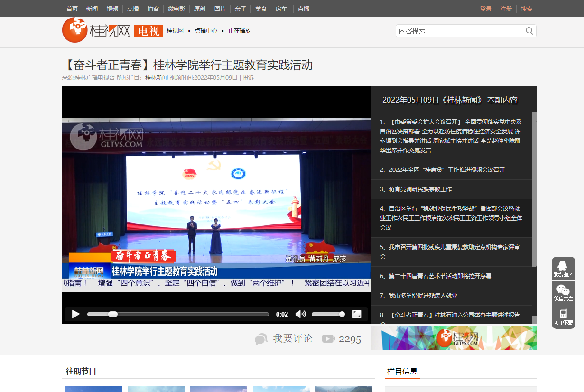
Task: Open the 新闻 menu item
Action: point(92,9)
